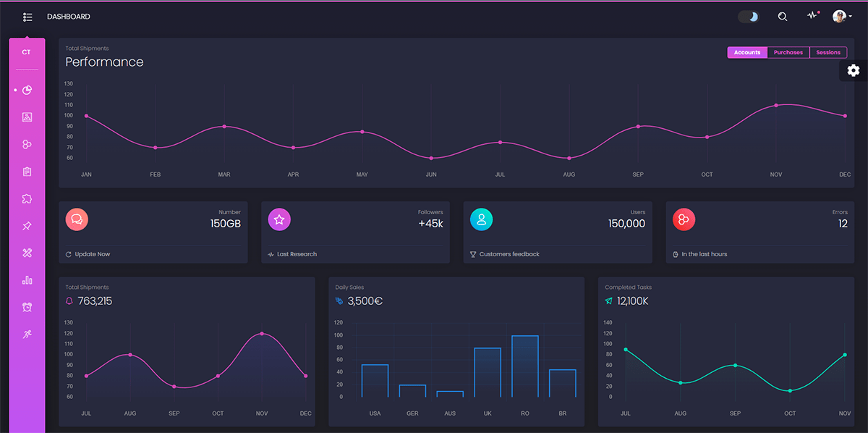Toggle the dark mode switch in the header
The width and height of the screenshot is (868, 433).
pyautogui.click(x=749, y=16)
